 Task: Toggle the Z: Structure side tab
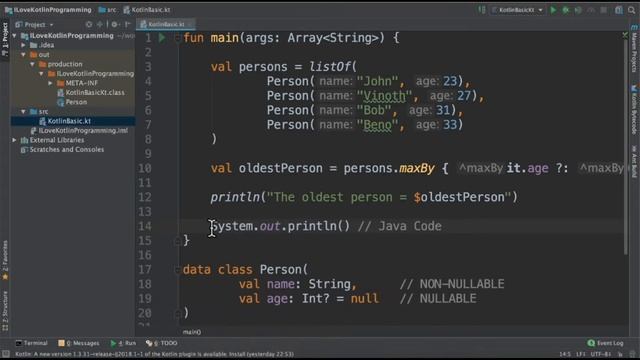(5, 310)
